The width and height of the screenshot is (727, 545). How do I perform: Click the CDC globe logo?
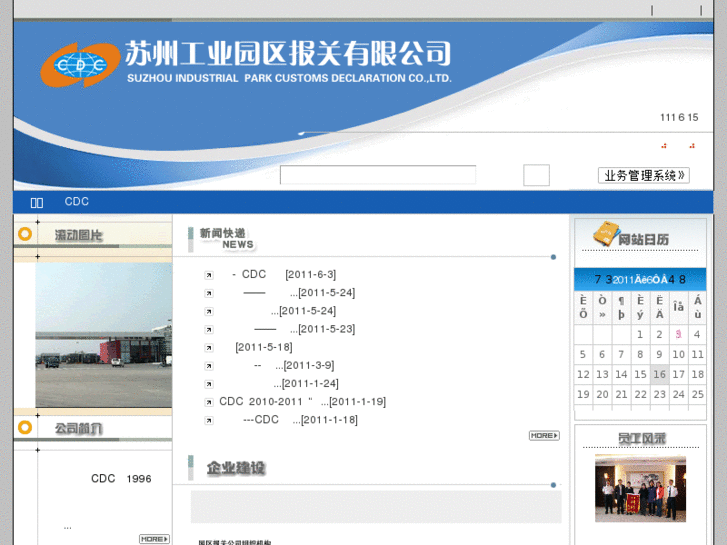click(81, 65)
